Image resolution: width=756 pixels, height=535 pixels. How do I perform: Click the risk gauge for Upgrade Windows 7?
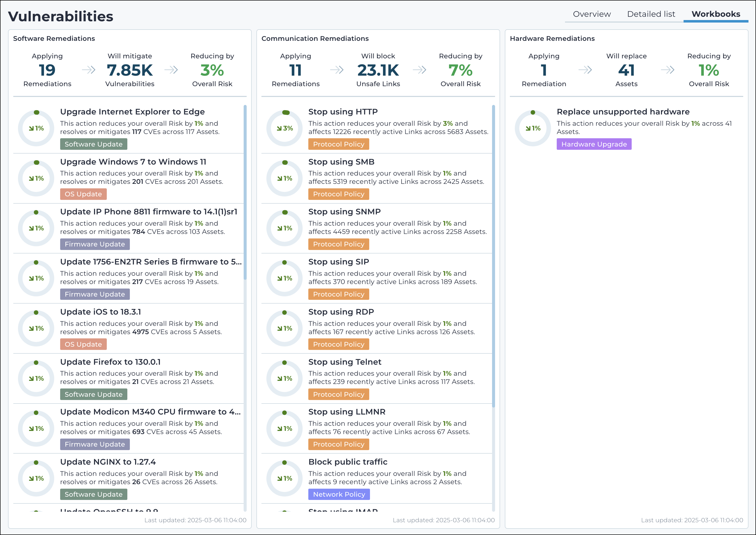(36, 178)
